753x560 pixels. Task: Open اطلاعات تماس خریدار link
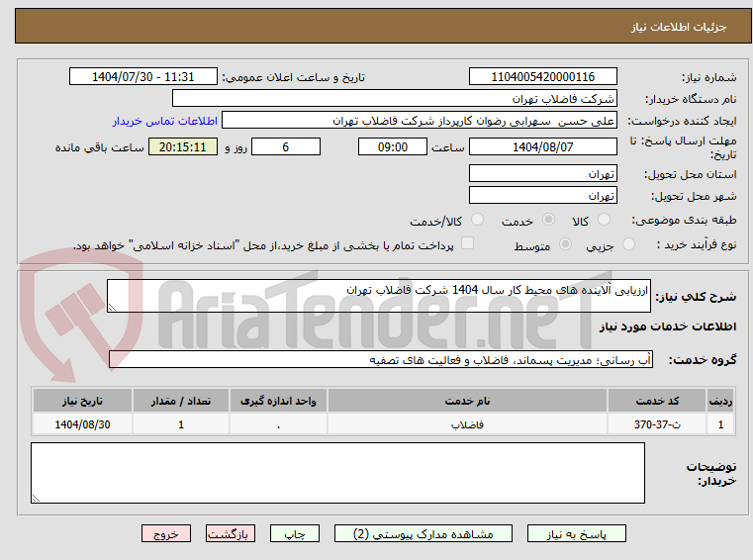(x=164, y=121)
